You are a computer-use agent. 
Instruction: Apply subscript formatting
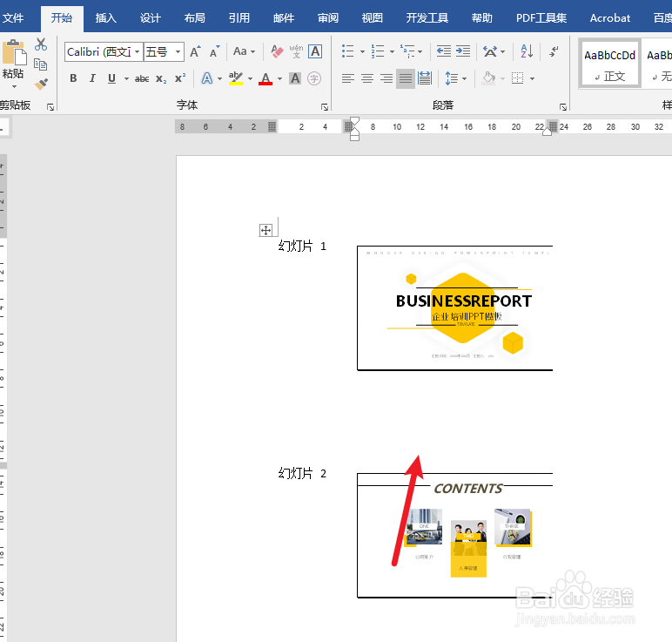click(161, 79)
